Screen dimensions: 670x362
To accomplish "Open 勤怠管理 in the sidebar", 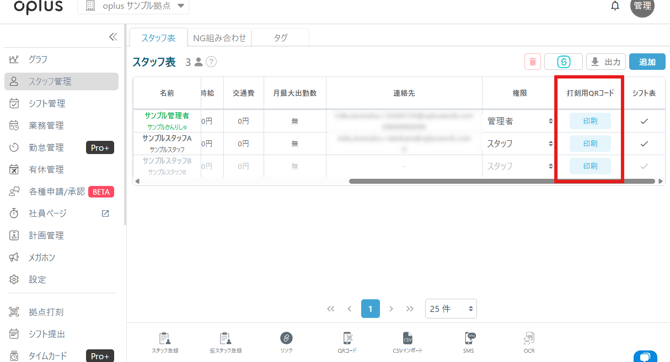I will point(46,147).
